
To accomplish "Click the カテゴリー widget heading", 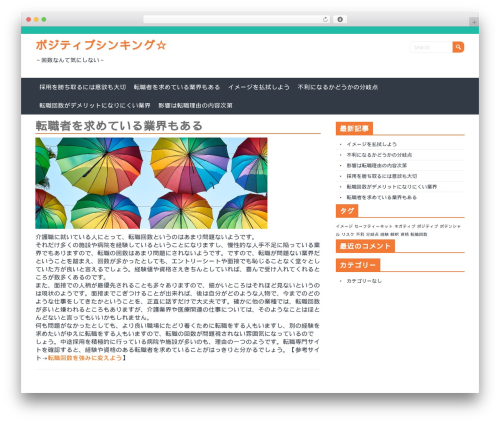I will click(x=358, y=265).
